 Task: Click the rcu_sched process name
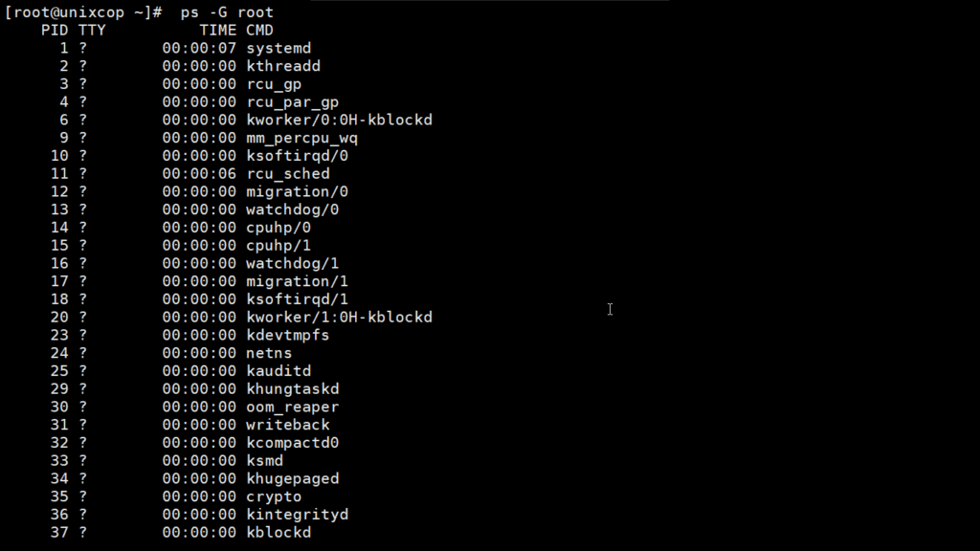coord(288,174)
